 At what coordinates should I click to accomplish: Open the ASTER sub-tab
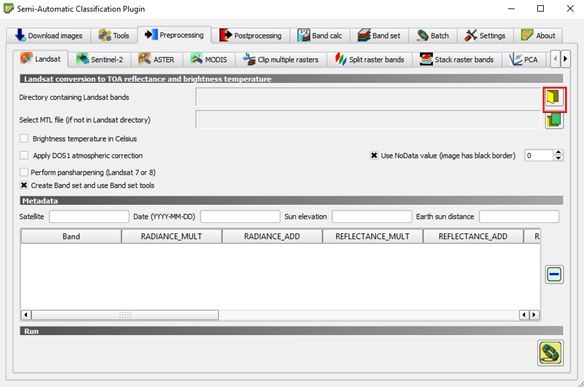tap(157, 59)
